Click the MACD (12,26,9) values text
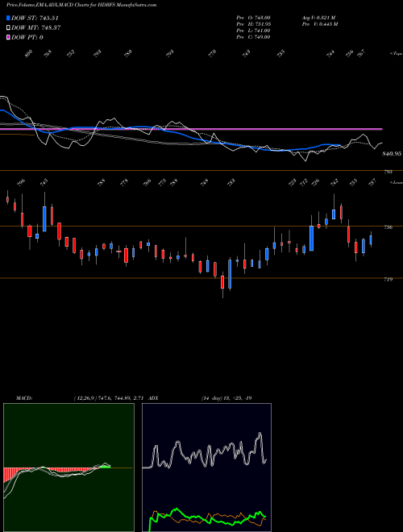 pos(110,398)
